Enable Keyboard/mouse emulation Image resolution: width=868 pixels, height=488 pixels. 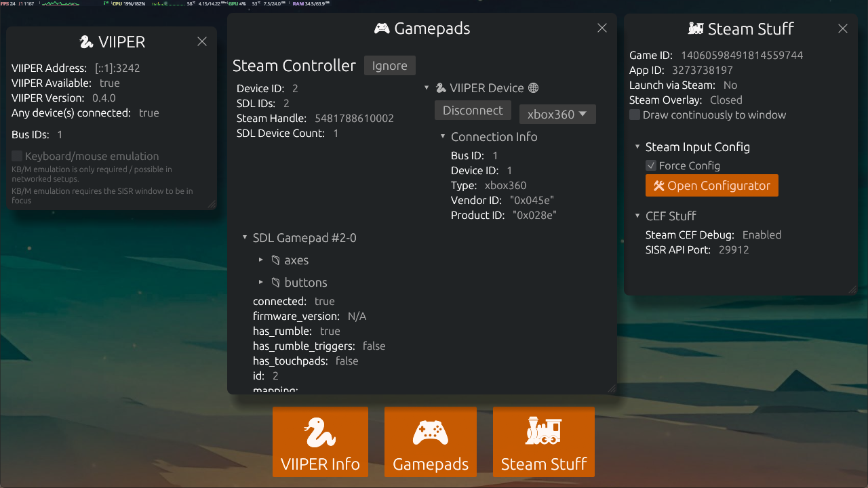[x=16, y=156]
